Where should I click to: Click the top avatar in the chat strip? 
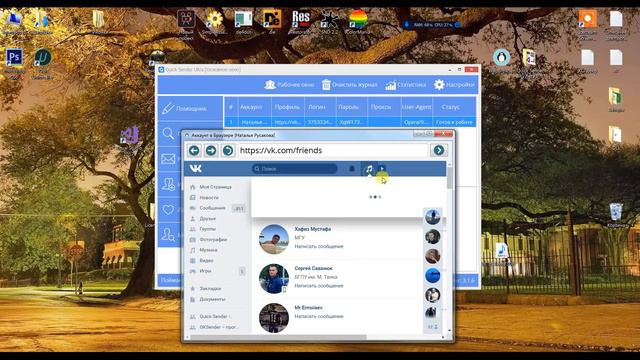433,217
